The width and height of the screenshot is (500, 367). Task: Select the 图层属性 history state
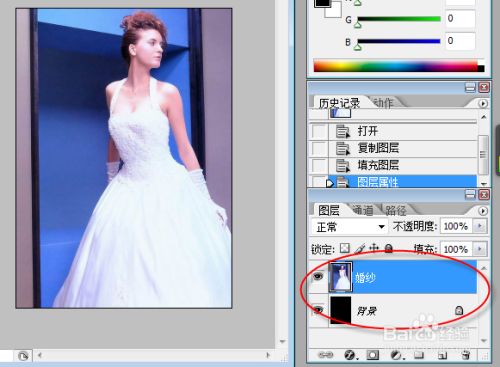[x=403, y=181]
